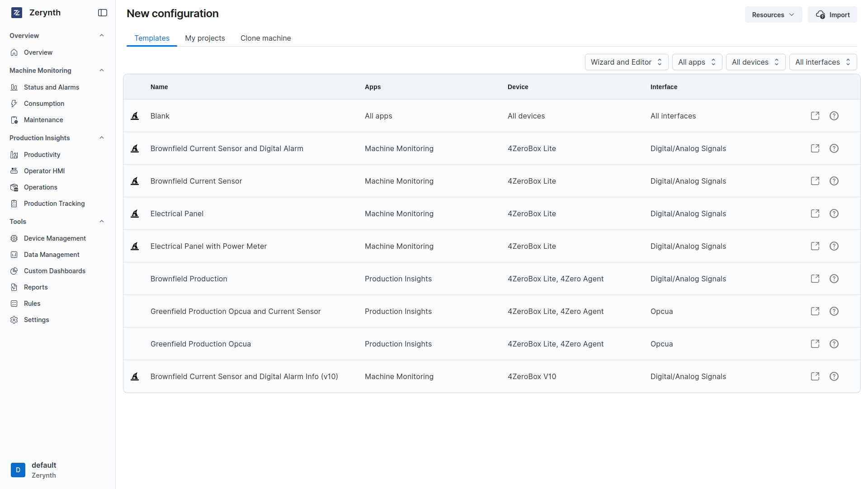This screenshot has width=868, height=489.
Task: Show help for Greenfield Production Opcua and Current Sensor
Action: click(834, 311)
